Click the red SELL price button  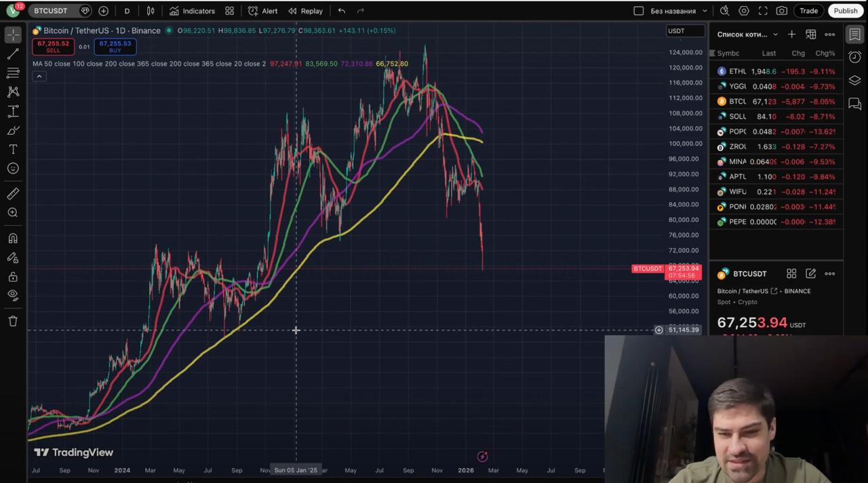click(x=53, y=47)
